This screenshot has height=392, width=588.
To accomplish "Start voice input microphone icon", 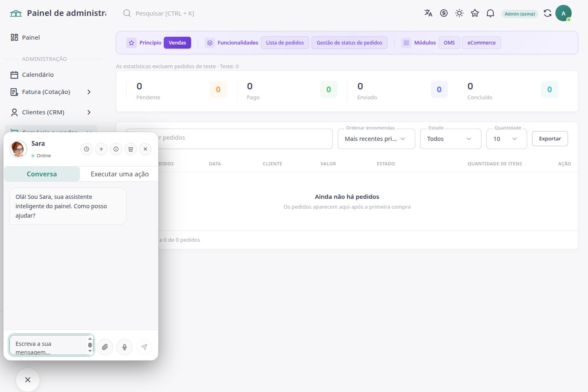I will coord(125,347).
